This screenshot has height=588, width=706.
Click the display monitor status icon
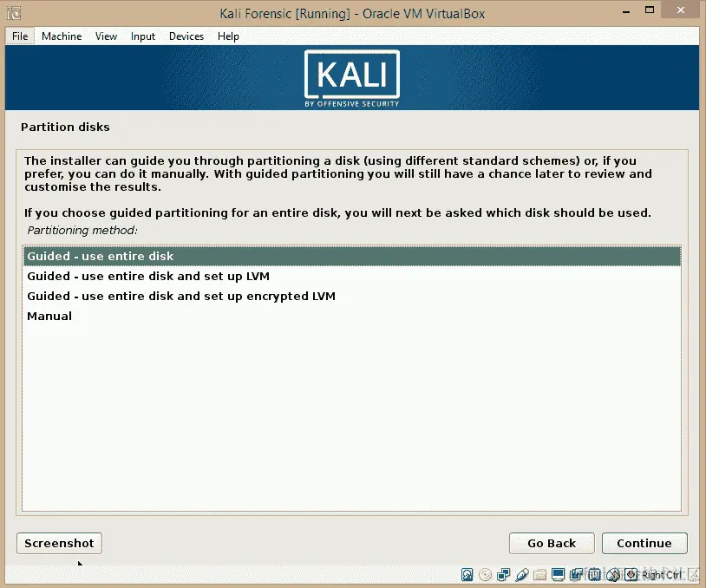(559, 574)
